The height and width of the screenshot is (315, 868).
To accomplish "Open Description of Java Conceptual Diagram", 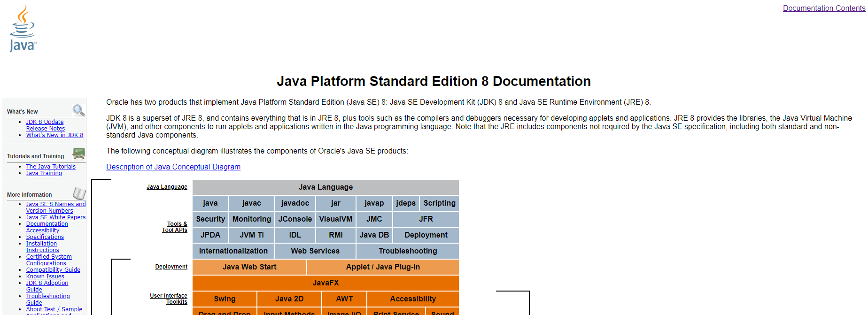I will 173,167.
